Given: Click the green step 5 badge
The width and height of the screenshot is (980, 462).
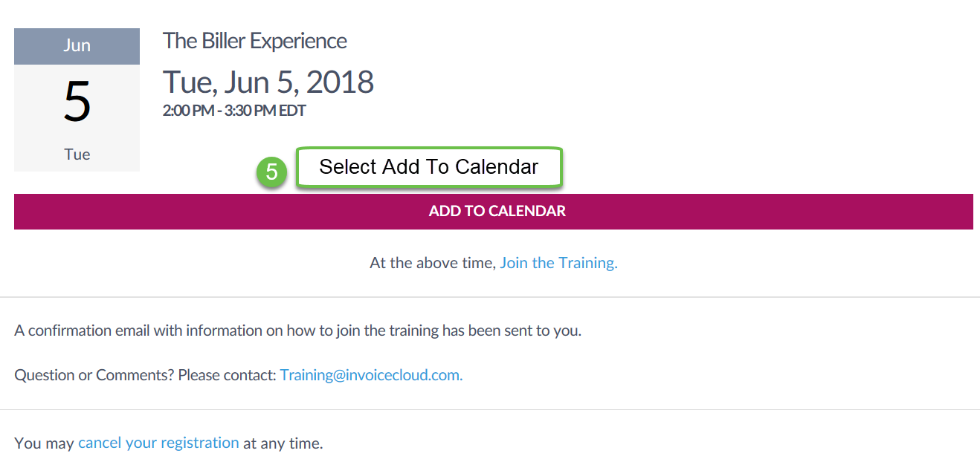Looking at the screenshot, I should pos(271,172).
